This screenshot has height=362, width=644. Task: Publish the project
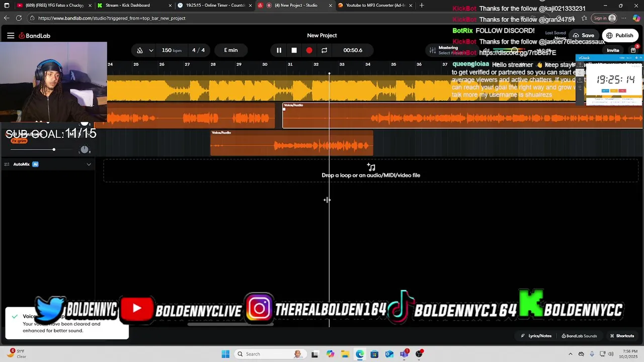point(619,36)
